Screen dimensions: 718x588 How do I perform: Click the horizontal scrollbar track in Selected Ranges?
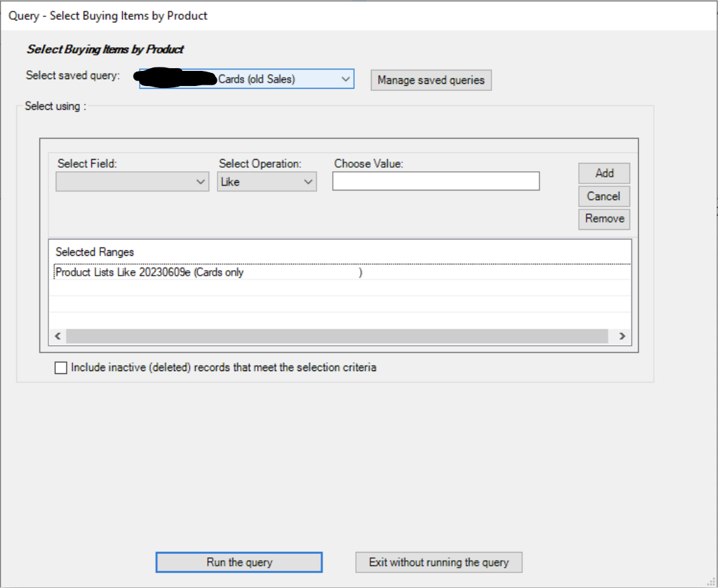pyautogui.click(x=337, y=336)
